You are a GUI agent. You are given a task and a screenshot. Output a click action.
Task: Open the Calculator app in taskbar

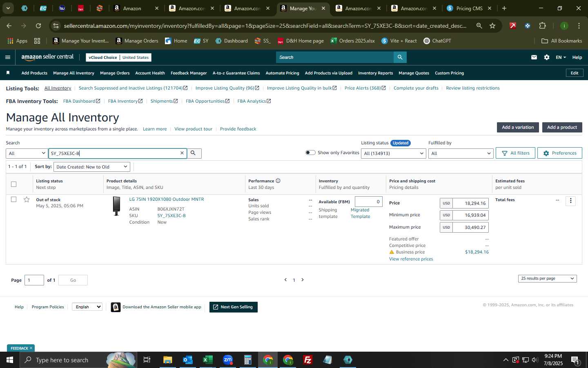(247, 360)
